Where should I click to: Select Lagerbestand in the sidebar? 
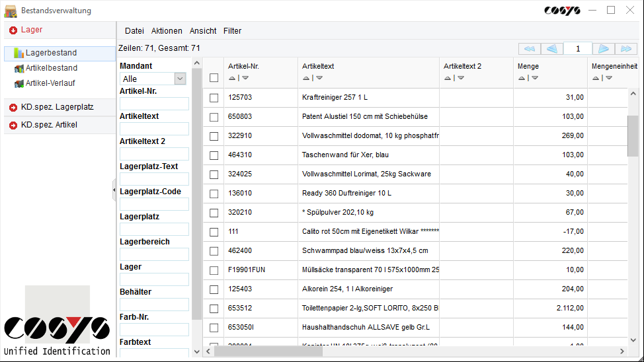51,53
